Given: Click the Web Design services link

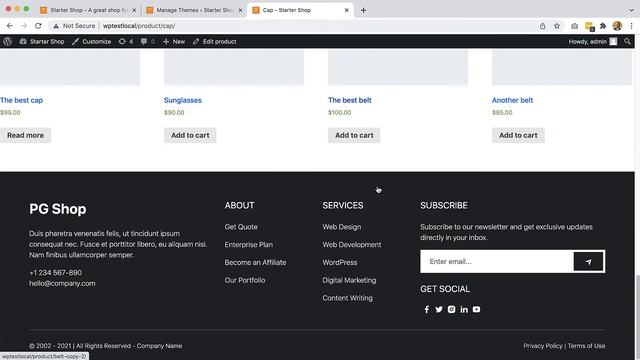Looking at the screenshot, I should click(342, 227).
